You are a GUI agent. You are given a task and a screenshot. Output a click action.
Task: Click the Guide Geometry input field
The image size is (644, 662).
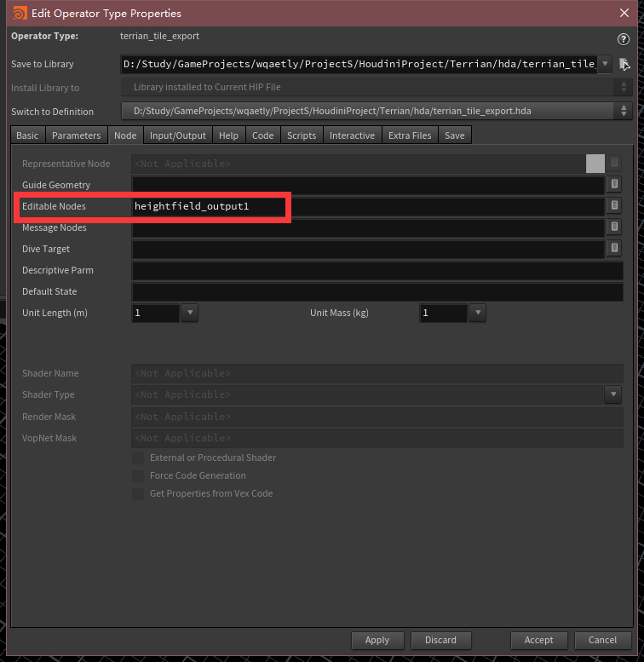click(368, 185)
